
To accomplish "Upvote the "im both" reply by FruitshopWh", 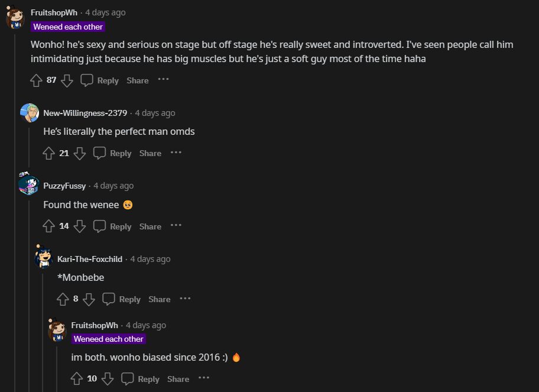I will pos(77,379).
